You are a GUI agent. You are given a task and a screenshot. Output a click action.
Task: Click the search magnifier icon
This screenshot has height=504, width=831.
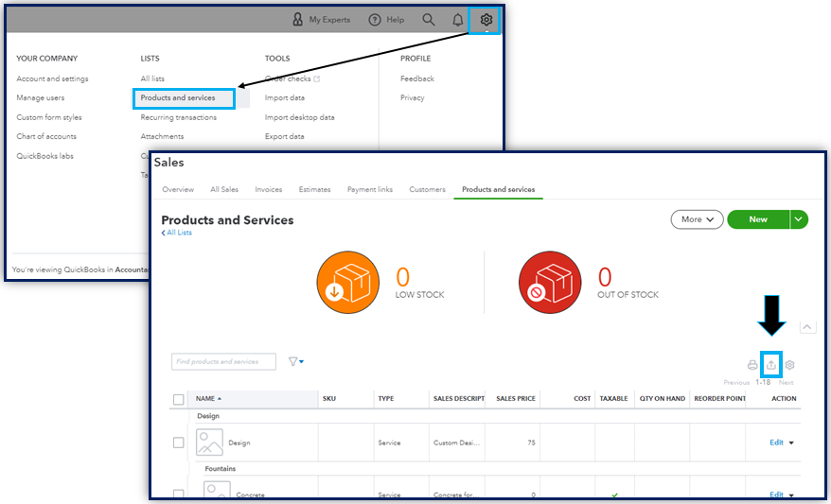click(x=429, y=20)
